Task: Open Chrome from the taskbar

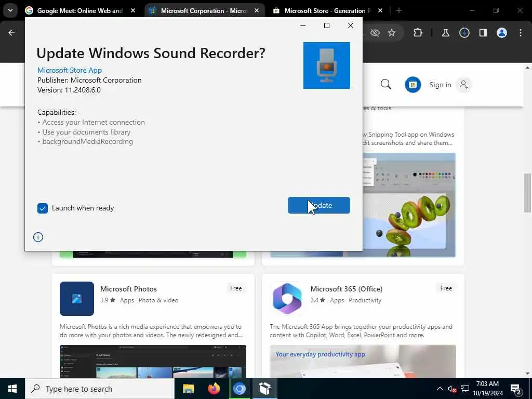Action: 239,389
